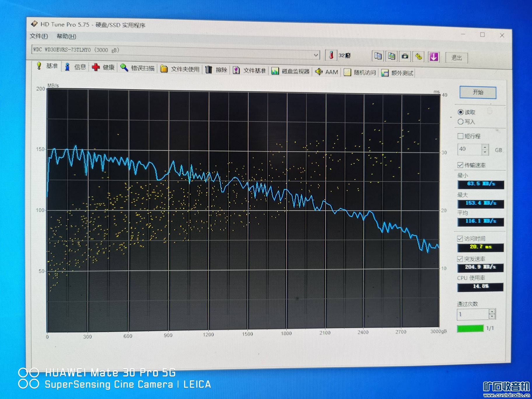Click the temperature thermometer icon

[x=331, y=55]
